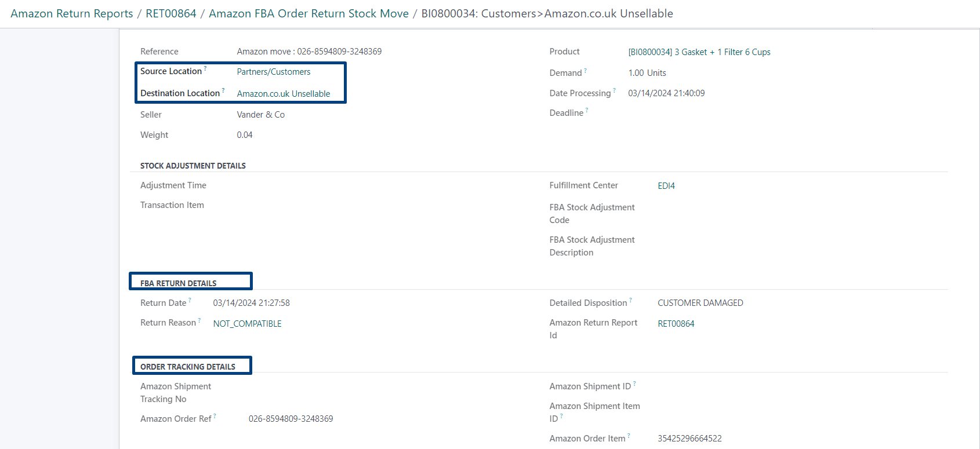This screenshot has width=980, height=449.
Task: Open Amazon Return Reports breadcrumb
Action: tap(72, 13)
